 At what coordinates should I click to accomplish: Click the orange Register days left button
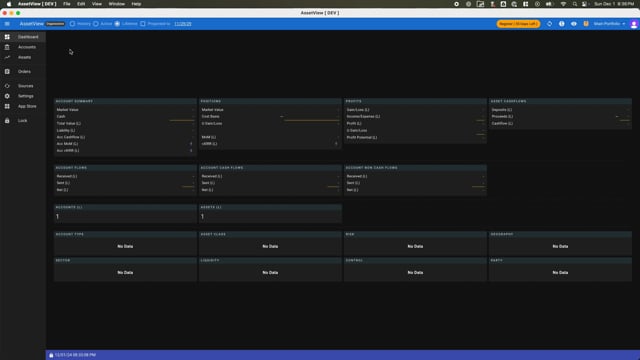[x=518, y=24]
